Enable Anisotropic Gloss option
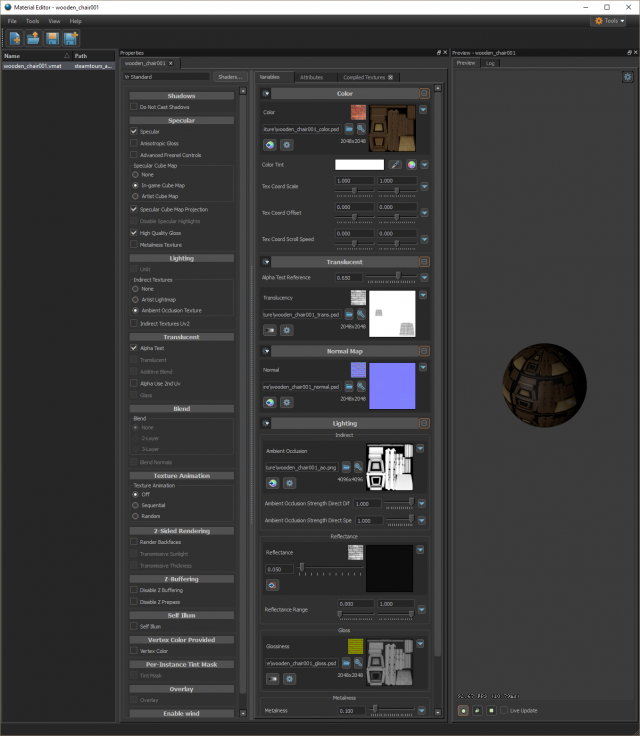Viewport: 640px width, 736px height. 134,143
